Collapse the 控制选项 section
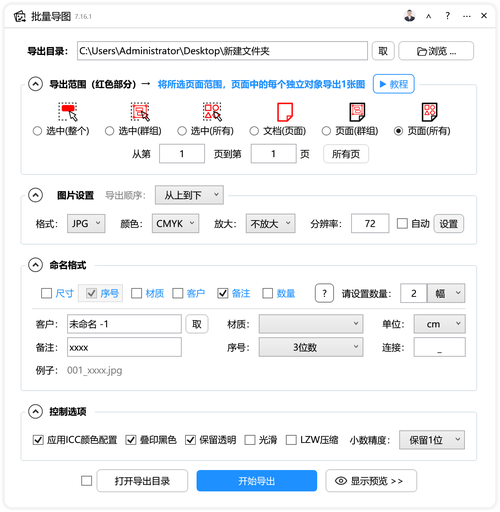 pos(35,412)
